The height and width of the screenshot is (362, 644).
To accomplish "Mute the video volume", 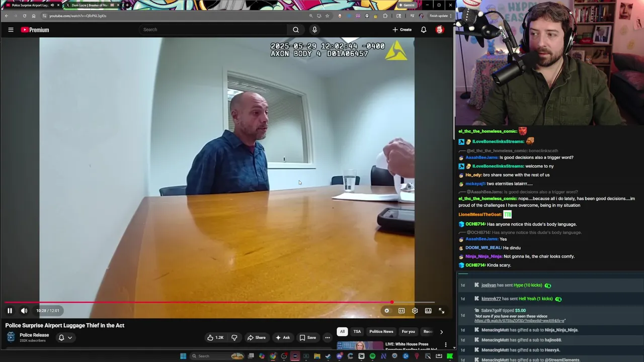I will pos(24,311).
